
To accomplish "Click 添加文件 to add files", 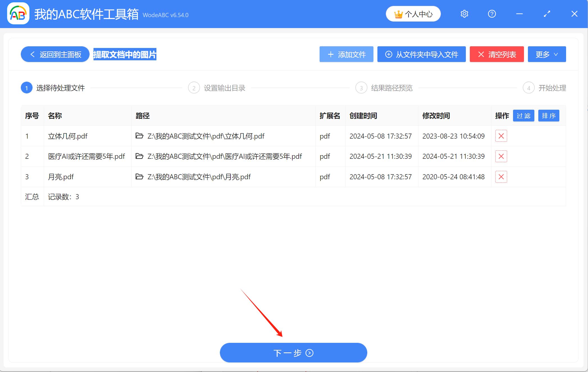I will (x=346, y=54).
